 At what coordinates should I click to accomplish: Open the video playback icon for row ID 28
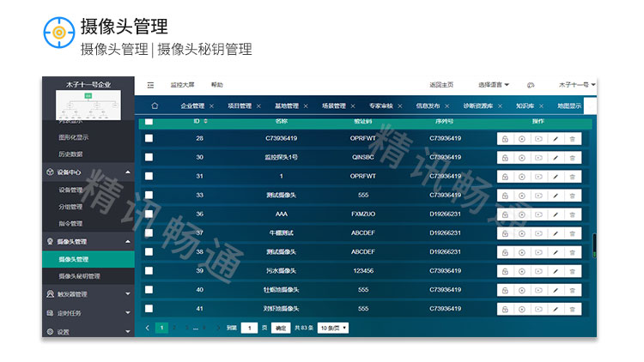coord(538,139)
